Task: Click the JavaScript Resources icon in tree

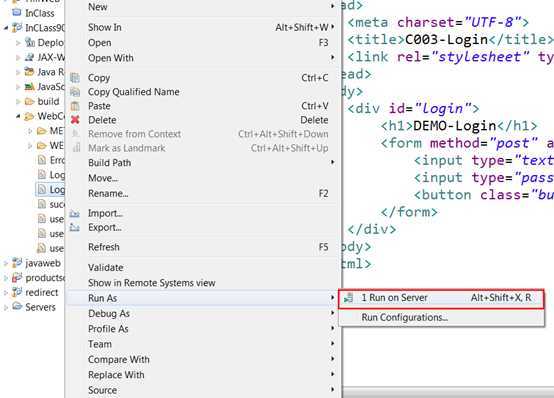Action: pos(29,87)
